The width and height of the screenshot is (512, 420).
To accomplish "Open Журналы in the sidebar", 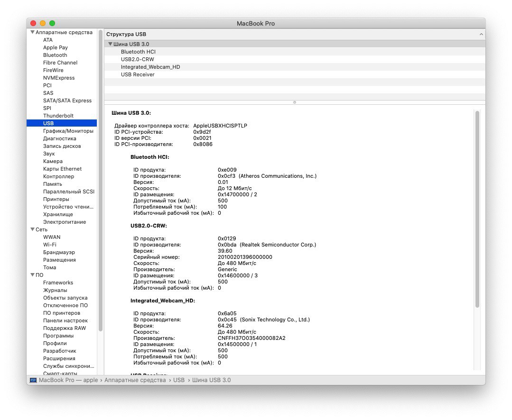I will point(55,290).
